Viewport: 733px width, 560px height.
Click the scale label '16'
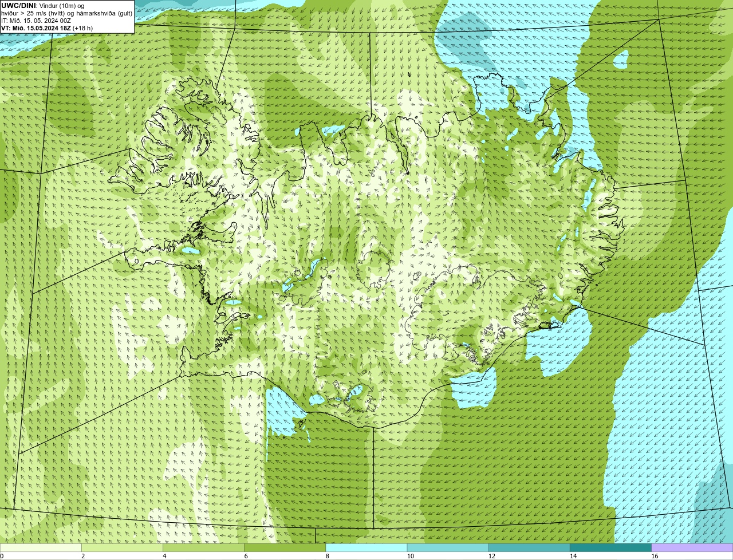tap(655, 556)
